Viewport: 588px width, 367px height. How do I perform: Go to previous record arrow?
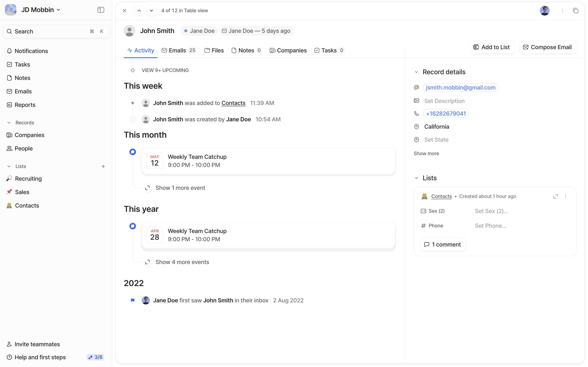point(139,10)
